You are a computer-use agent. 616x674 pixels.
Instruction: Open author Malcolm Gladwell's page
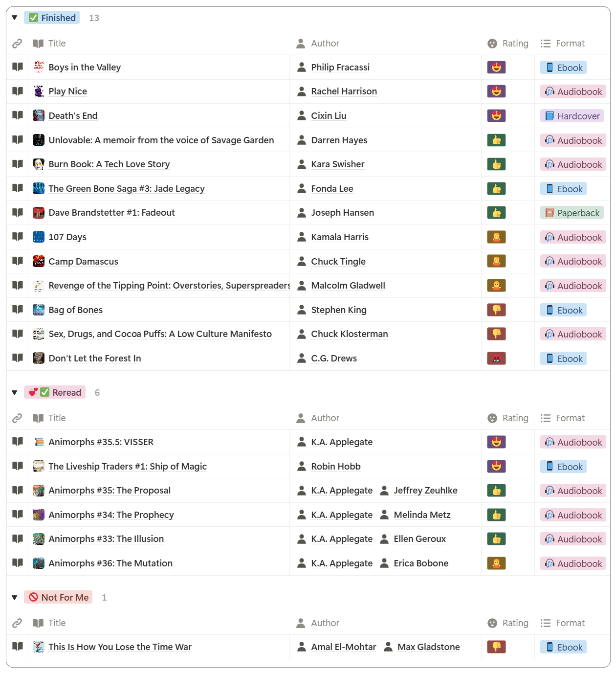(x=348, y=286)
